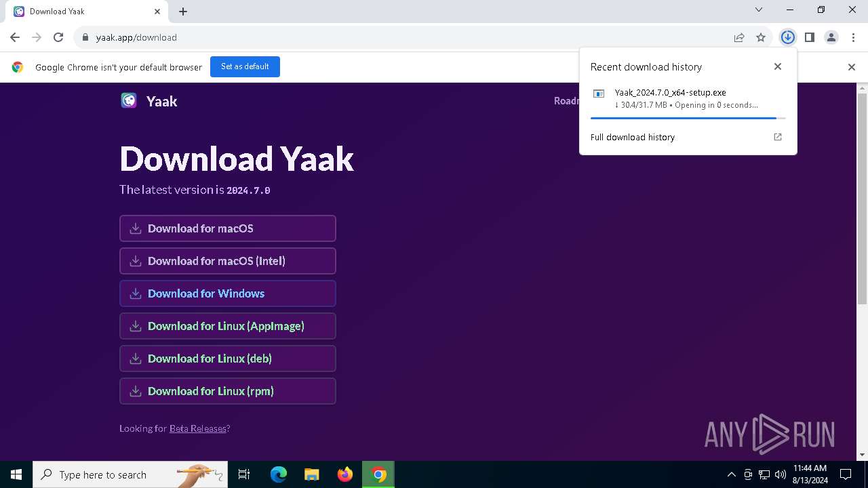Open the Beta Releases link
Screen dimensions: 868x488
(x=197, y=428)
